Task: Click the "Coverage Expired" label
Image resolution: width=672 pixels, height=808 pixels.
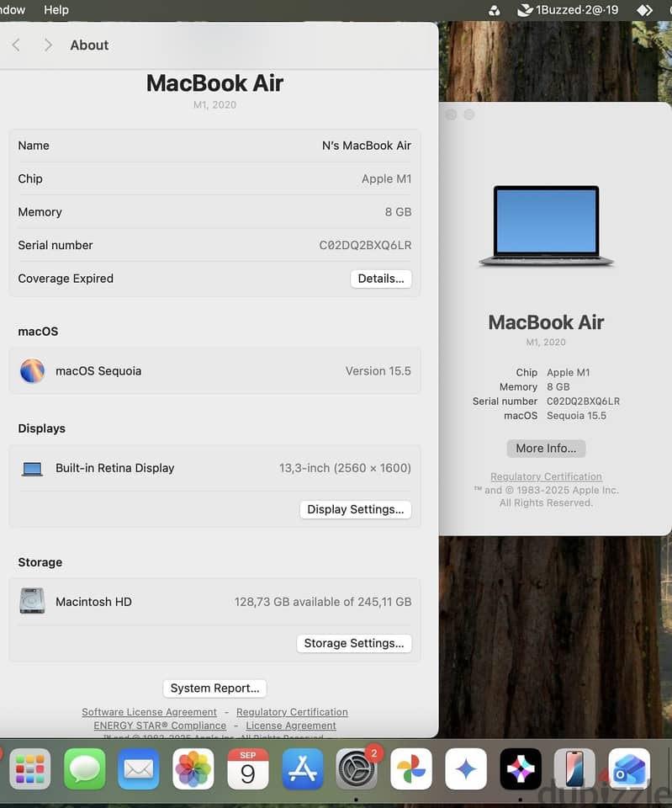Action: 66,279
